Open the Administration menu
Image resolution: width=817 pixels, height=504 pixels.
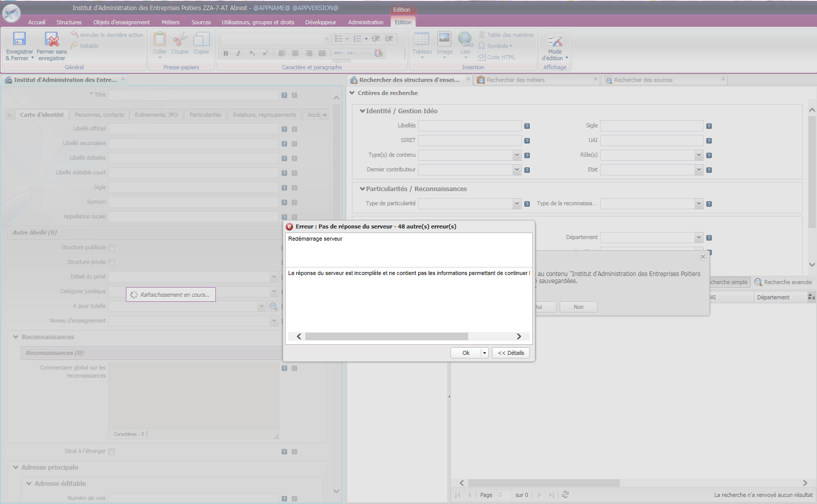coord(366,22)
